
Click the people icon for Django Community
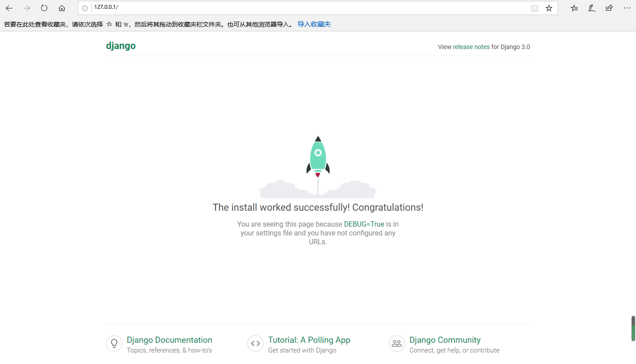pyautogui.click(x=397, y=343)
